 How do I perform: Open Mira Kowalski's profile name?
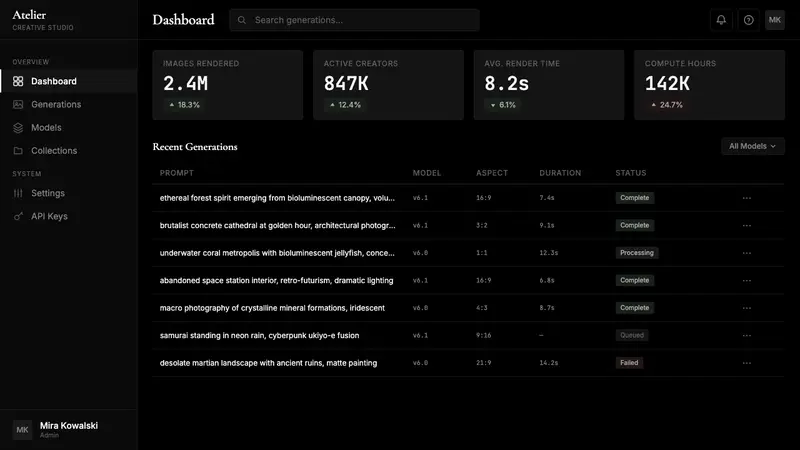[x=69, y=426]
